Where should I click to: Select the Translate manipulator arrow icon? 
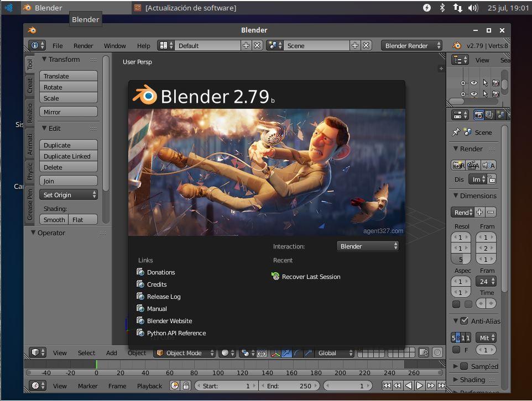[x=286, y=353]
